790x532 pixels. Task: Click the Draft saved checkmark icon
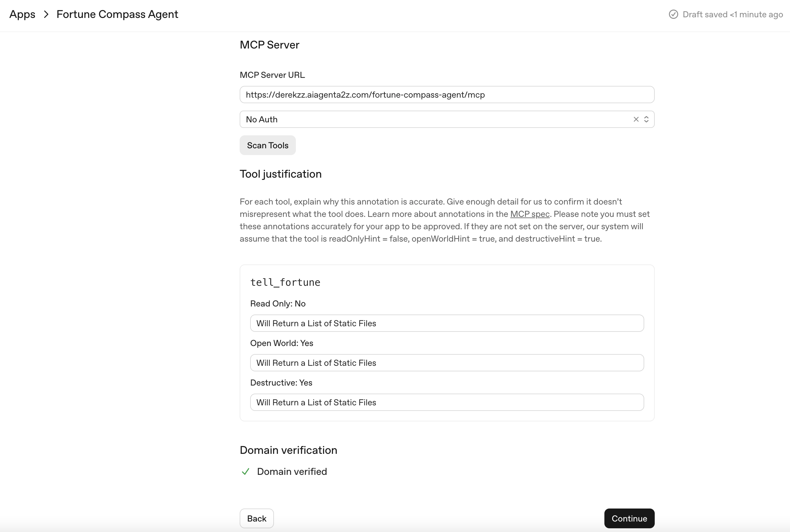click(674, 14)
